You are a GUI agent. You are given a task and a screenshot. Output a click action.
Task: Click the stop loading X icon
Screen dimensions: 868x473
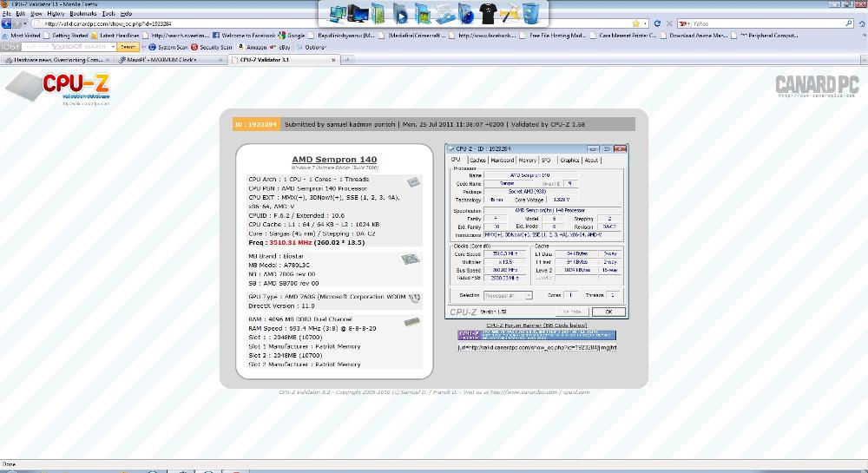click(668, 23)
